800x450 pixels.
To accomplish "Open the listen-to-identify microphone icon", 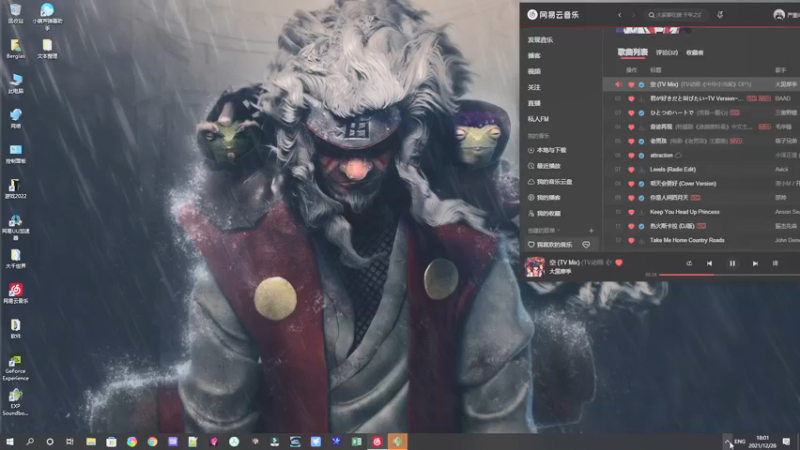I will coord(720,15).
